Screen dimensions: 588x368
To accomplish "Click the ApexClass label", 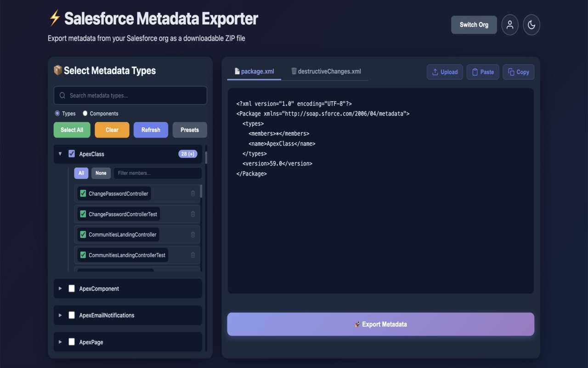I will (92, 154).
